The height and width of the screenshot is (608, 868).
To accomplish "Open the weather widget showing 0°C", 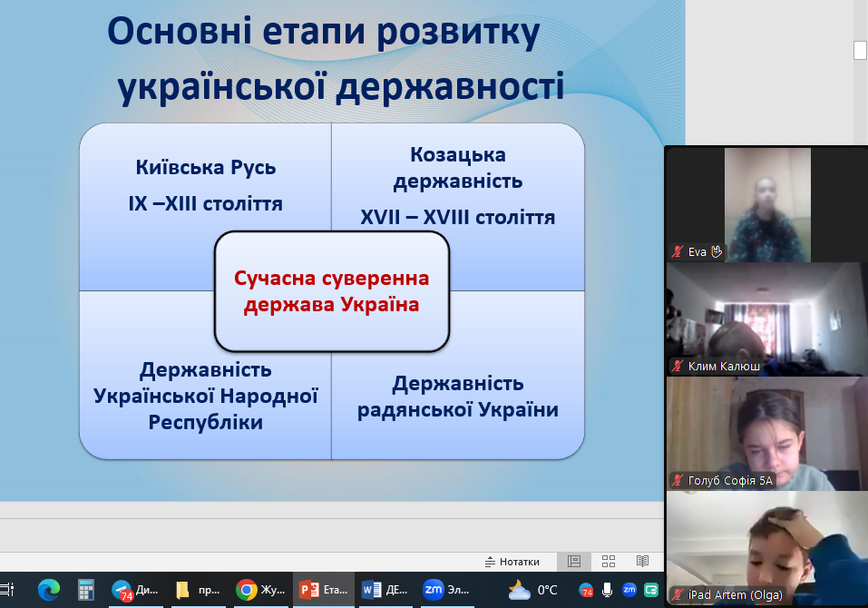I will click(533, 590).
